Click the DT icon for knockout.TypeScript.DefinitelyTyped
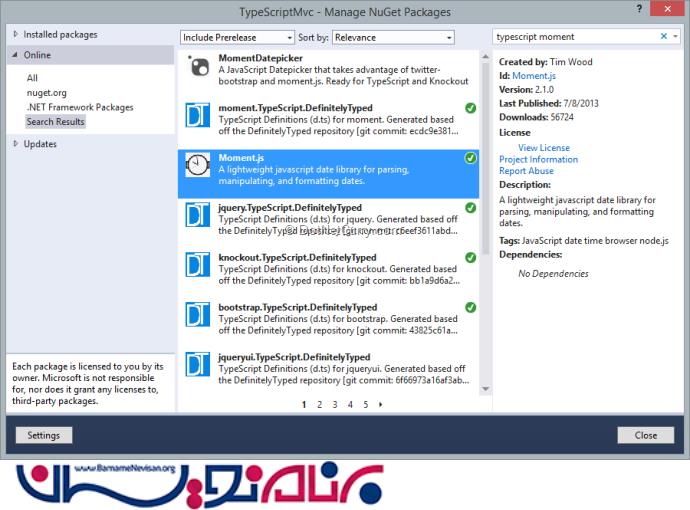 [198, 264]
